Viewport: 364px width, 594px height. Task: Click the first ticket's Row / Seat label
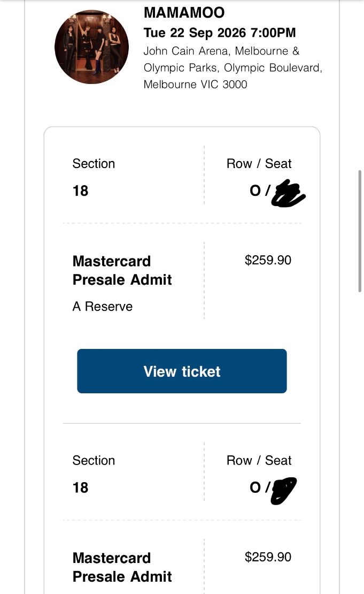pyautogui.click(x=259, y=163)
